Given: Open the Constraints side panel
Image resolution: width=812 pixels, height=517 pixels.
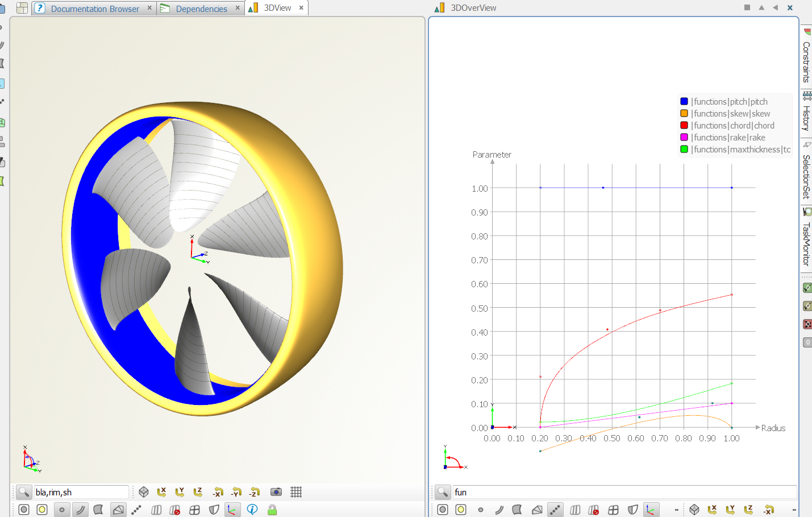Looking at the screenshot, I should tap(806, 56).
